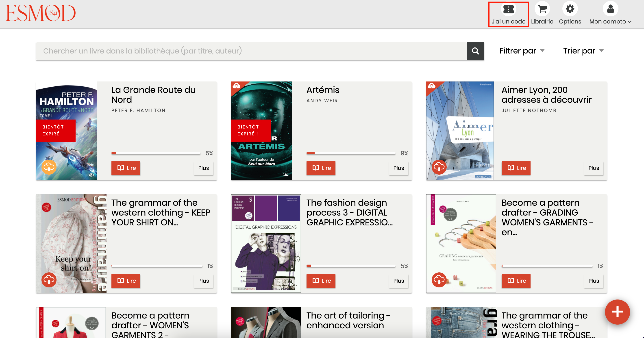Open the Librairie shopping cart icon
This screenshot has width=644, height=338.
pos(542,9)
